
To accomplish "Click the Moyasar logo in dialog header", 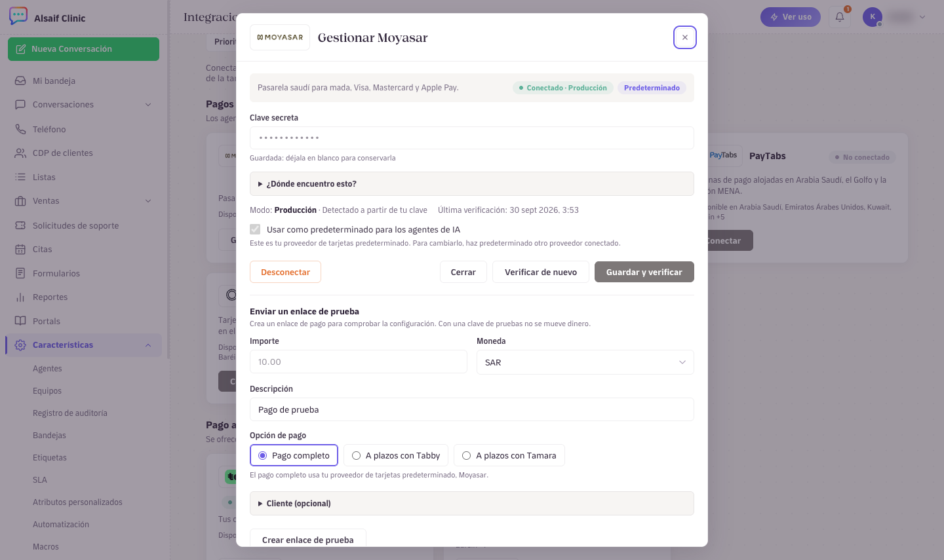I will pyautogui.click(x=280, y=37).
